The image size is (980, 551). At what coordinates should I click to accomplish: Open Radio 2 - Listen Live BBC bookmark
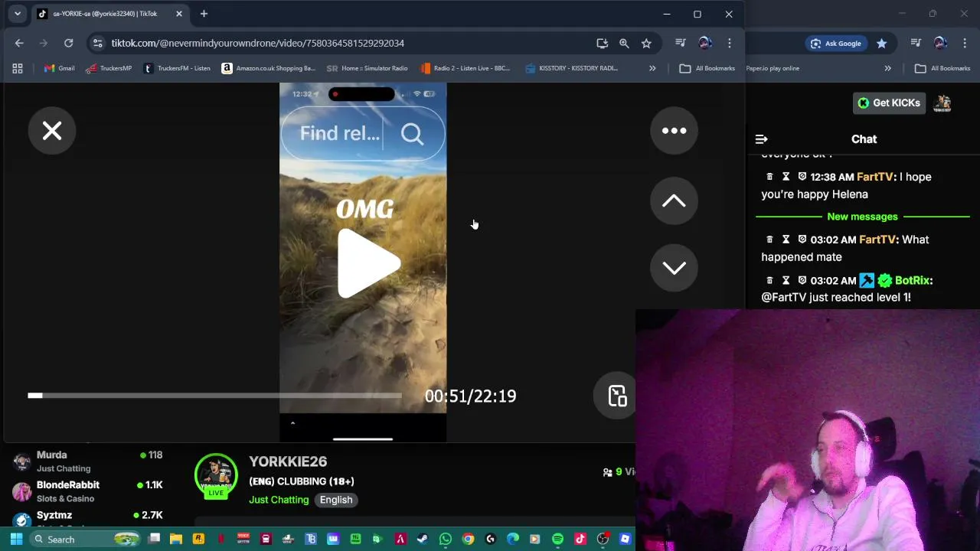[465, 68]
